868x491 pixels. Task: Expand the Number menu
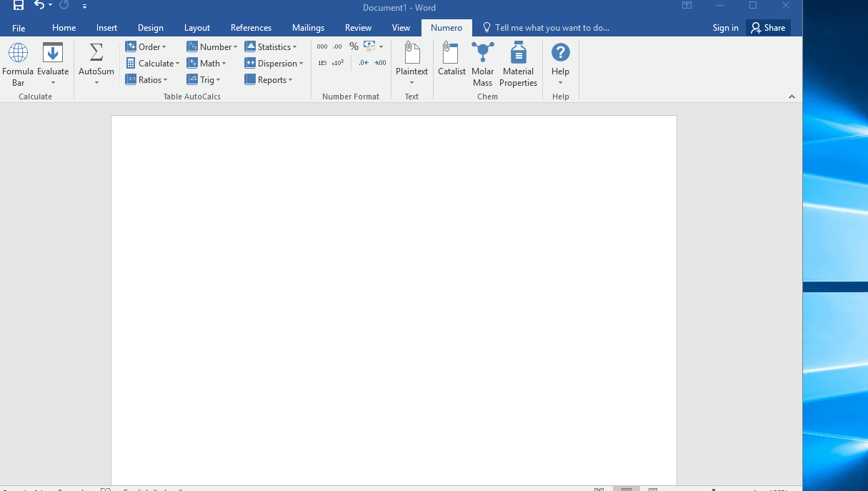pos(212,46)
